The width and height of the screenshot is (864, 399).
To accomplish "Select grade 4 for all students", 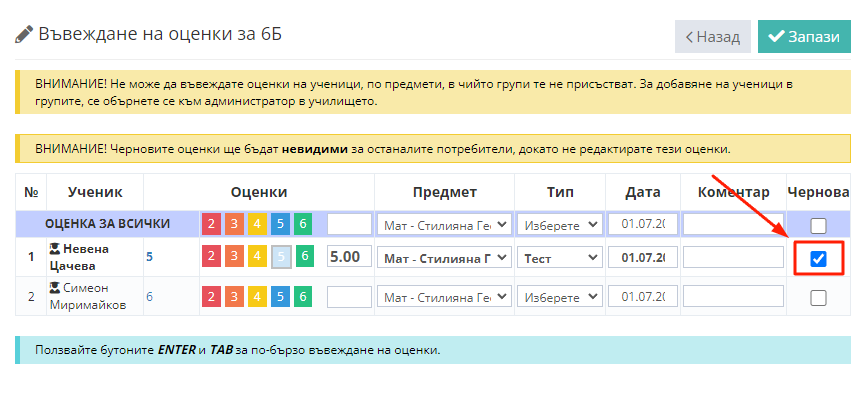I will (x=257, y=224).
